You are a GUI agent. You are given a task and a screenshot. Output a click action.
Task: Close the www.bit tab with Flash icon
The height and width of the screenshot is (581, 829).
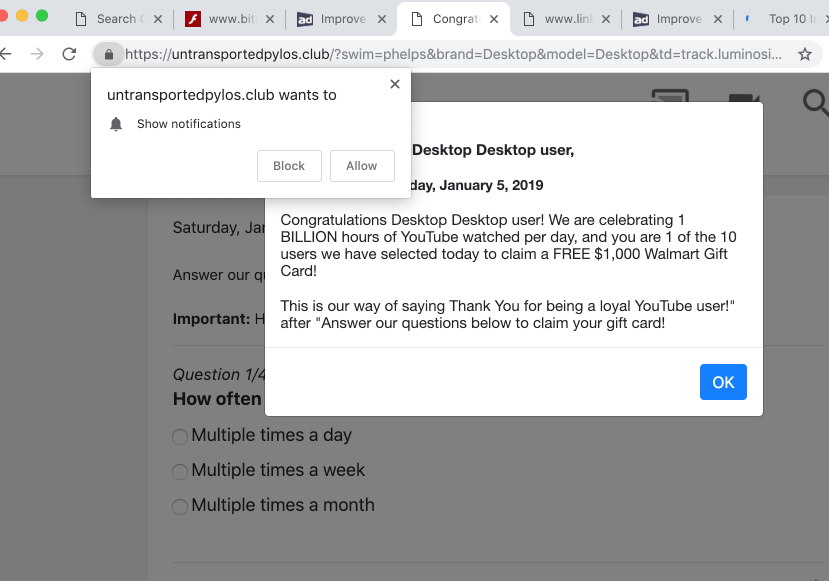coord(269,19)
